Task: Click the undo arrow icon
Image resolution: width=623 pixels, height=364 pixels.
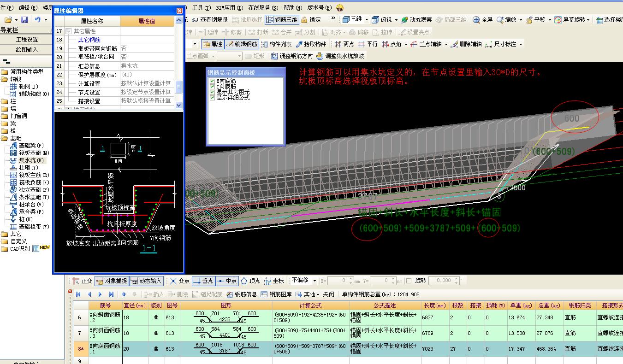Action: (x=38, y=20)
